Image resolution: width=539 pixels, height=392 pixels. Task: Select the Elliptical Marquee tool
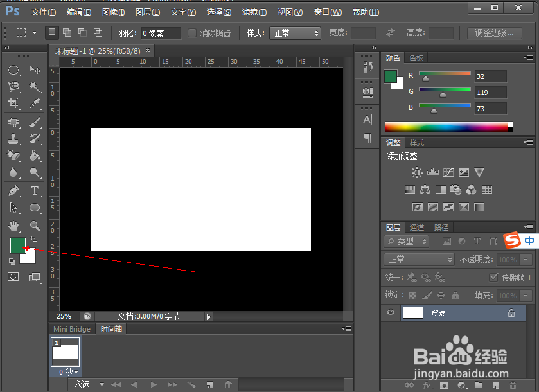(x=13, y=70)
